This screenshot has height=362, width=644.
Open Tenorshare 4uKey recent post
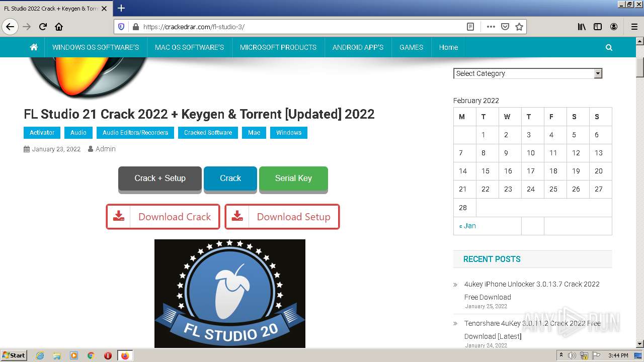[532, 330]
